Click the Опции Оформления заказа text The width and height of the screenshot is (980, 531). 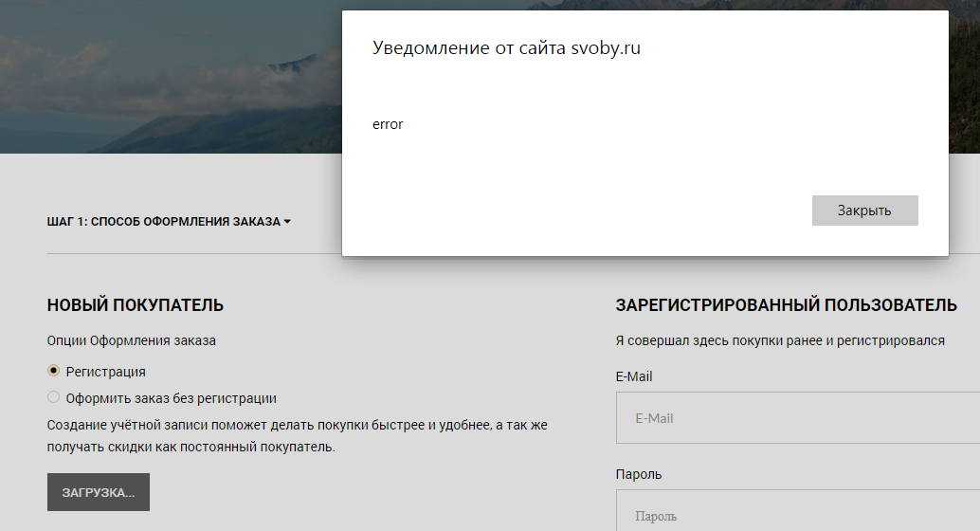pos(131,340)
